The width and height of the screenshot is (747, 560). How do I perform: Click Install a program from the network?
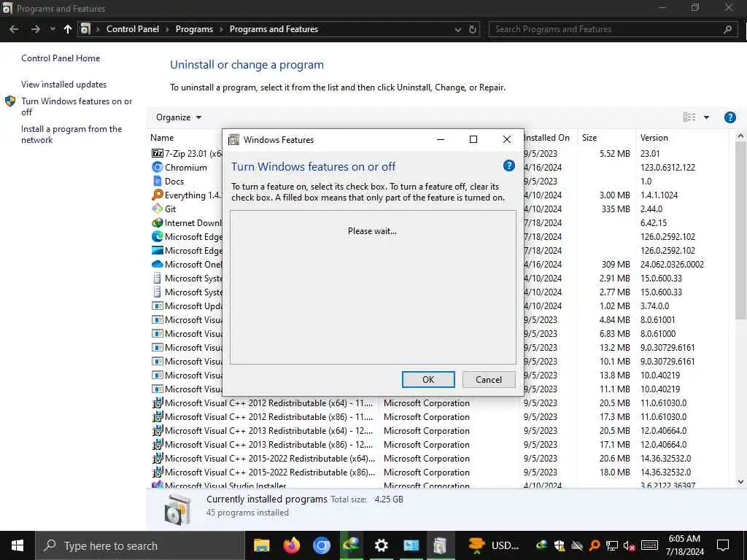tap(71, 134)
